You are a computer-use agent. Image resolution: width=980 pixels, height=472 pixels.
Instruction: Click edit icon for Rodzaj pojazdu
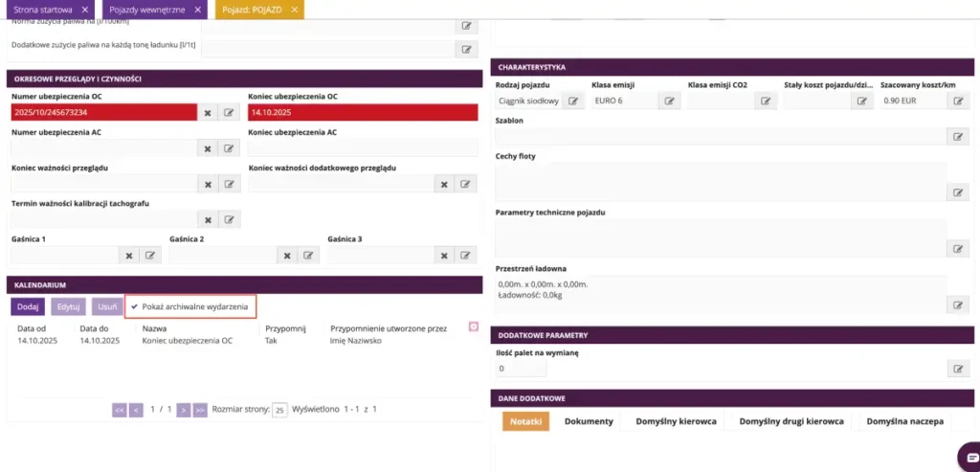pos(573,101)
